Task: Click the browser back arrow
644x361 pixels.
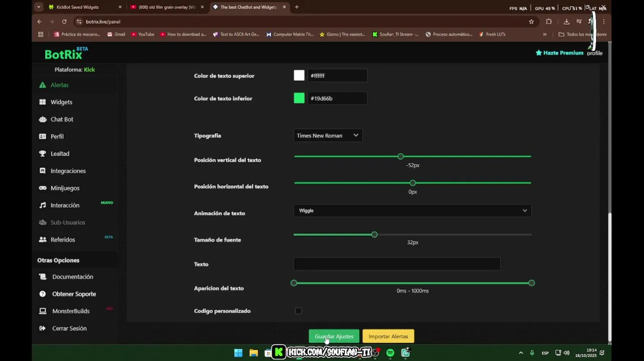Action: (x=40, y=22)
